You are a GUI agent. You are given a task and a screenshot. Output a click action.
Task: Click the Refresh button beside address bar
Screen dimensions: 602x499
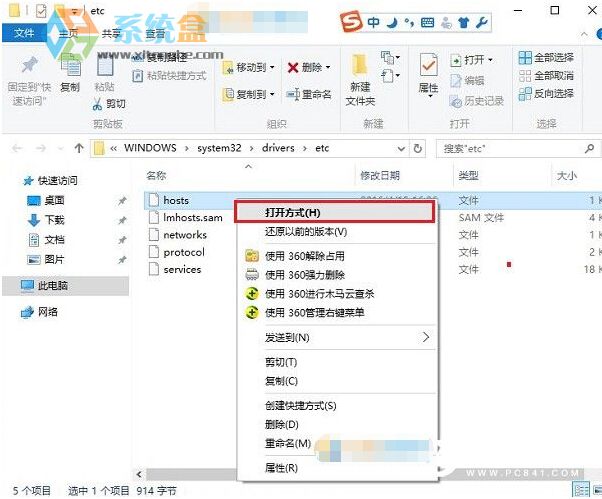point(418,149)
